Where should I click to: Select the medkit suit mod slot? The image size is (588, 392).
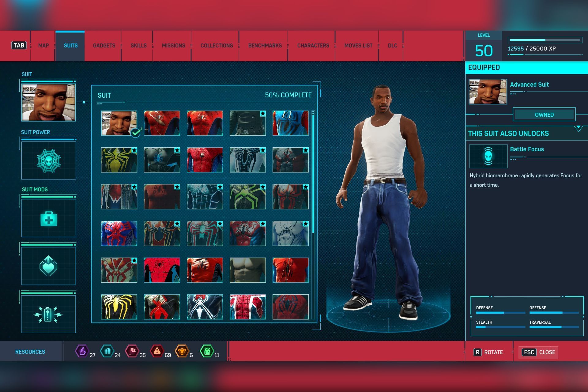pos(48,218)
